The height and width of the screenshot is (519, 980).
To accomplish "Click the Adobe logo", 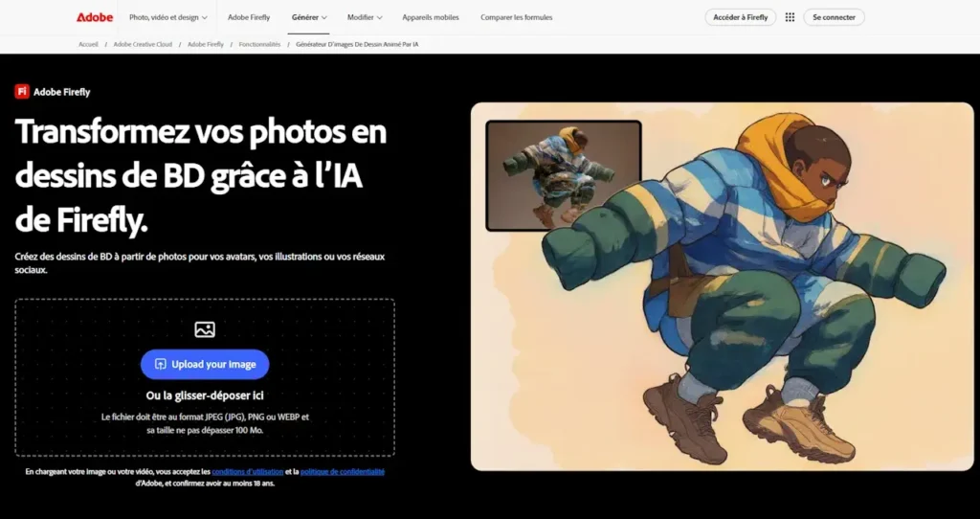I will tap(95, 17).
